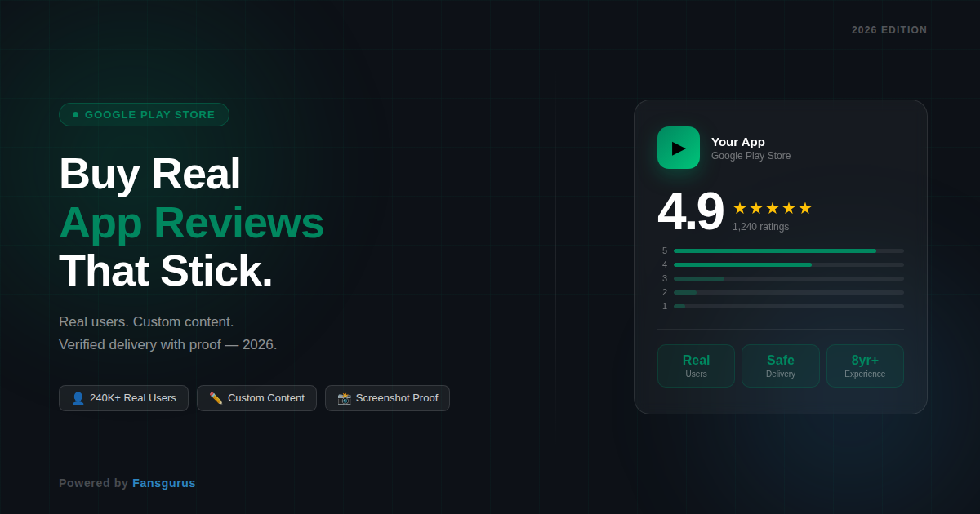Click the person icon beside 240K+ Real Users
The width and height of the screenshot is (980, 514).
point(78,398)
